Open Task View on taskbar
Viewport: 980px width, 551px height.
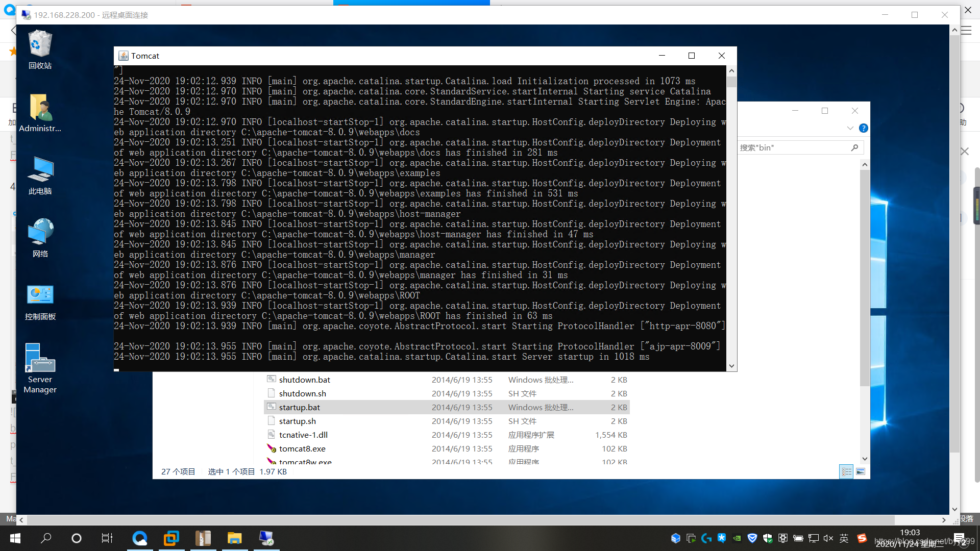point(107,538)
